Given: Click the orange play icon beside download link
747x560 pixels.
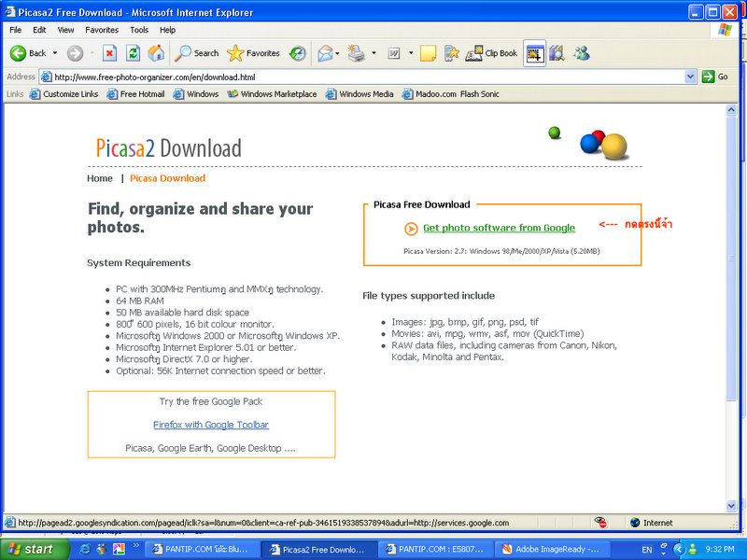Looking at the screenshot, I should pyautogui.click(x=411, y=229).
